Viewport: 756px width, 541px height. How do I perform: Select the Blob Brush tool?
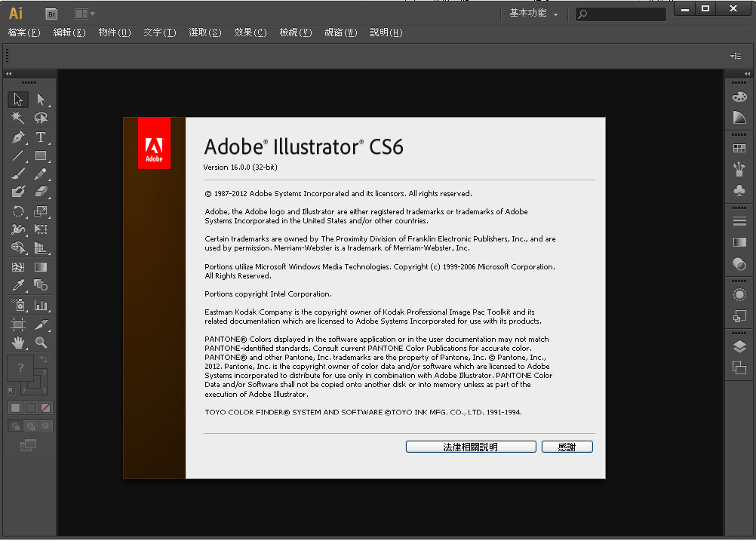point(18,192)
